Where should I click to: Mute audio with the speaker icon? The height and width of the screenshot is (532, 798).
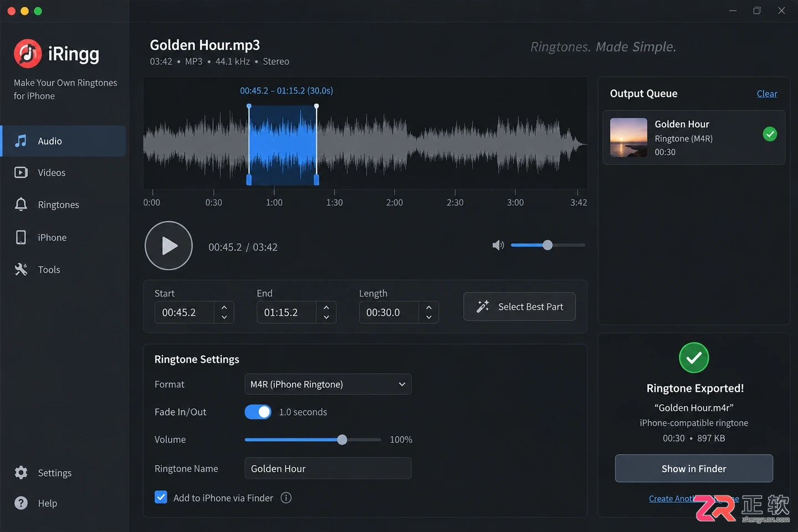(498, 245)
